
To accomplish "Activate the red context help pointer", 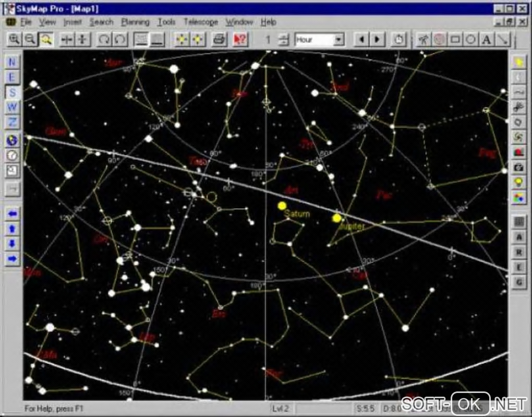I will point(240,39).
